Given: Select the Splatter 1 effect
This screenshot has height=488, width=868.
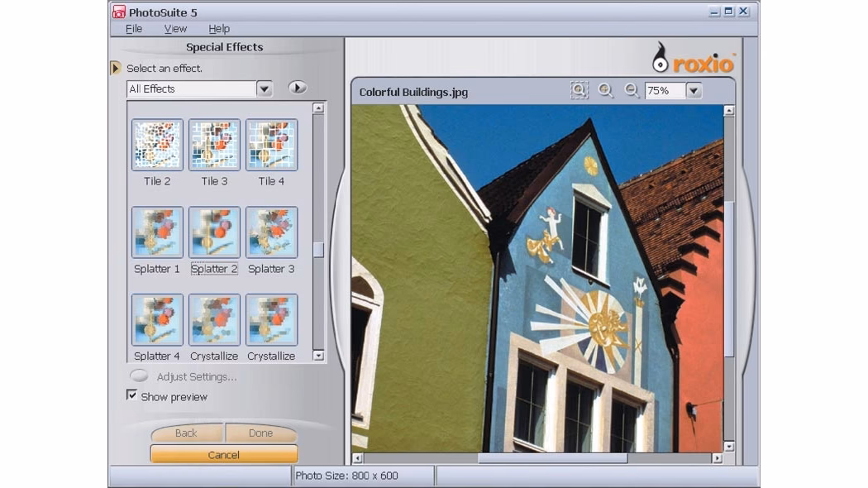Looking at the screenshot, I should coord(157,232).
